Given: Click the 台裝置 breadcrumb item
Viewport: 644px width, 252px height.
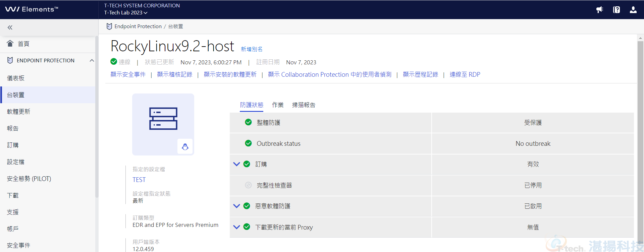Looking at the screenshot, I should (175, 26).
